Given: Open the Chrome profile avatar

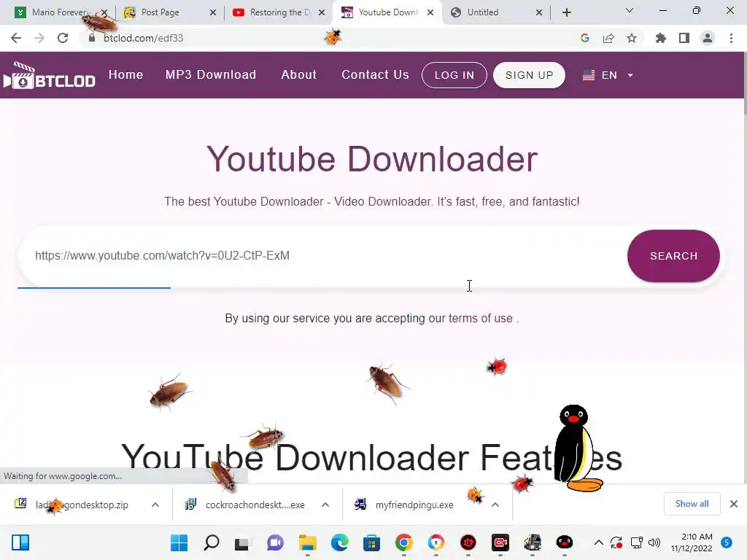Looking at the screenshot, I should 708,38.
